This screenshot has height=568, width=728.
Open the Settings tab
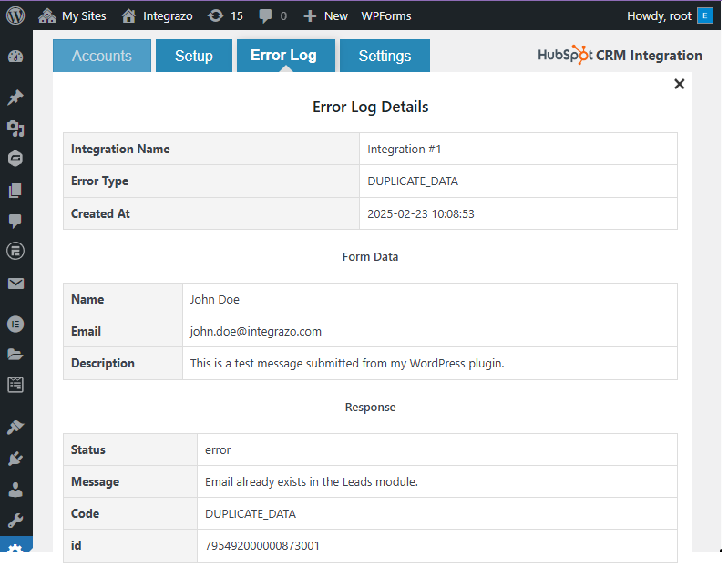click(x=385, y=56)
